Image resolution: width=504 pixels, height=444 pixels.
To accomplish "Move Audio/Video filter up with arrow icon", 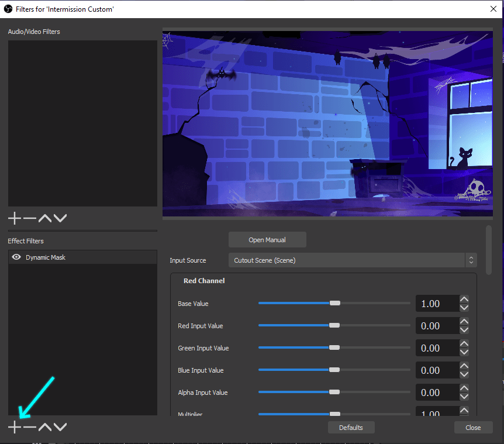I will [x=45, y=218].
